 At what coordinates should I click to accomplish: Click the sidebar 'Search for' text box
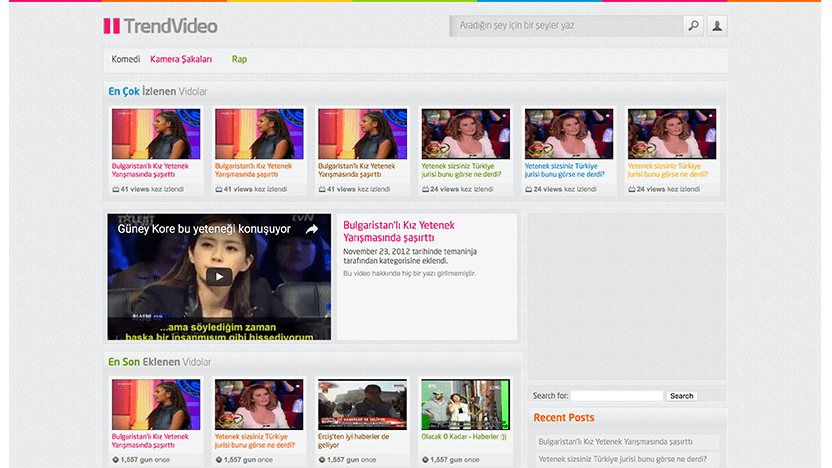coord(617,396)
